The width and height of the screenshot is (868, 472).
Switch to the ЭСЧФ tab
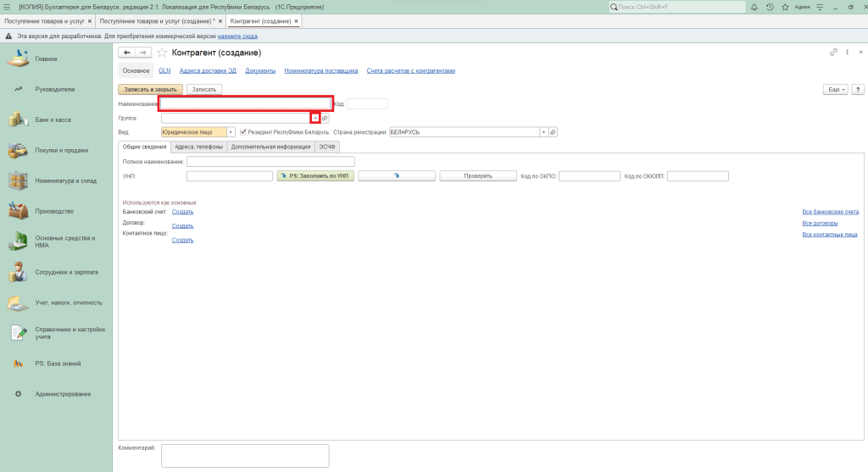[328, 147]
